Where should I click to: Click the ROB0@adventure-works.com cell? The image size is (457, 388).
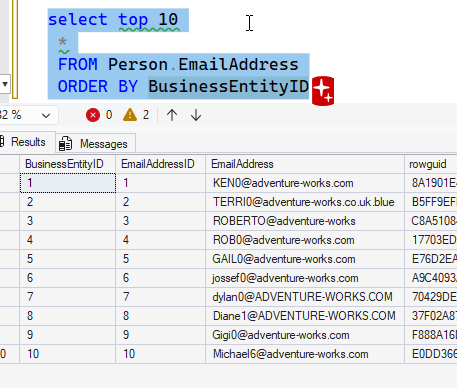tap(305, 240)
